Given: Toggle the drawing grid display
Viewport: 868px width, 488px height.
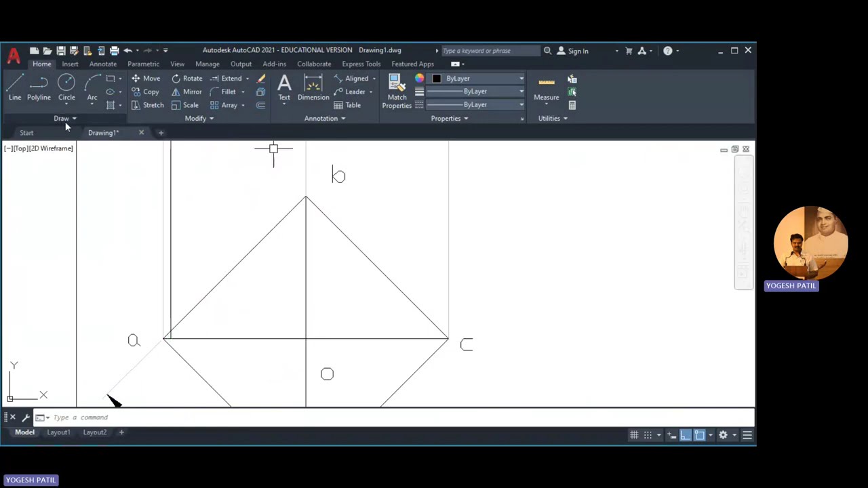Looking at the screenshot, I should (x=634, y=435).
